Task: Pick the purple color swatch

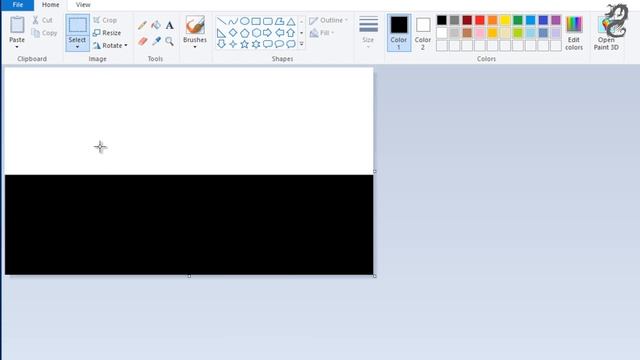Action: click(556, 20)
